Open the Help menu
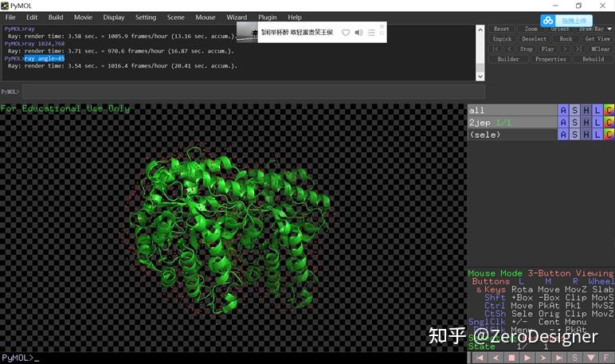The height and width of the screenshot is (364, 615). coord(295,18)
